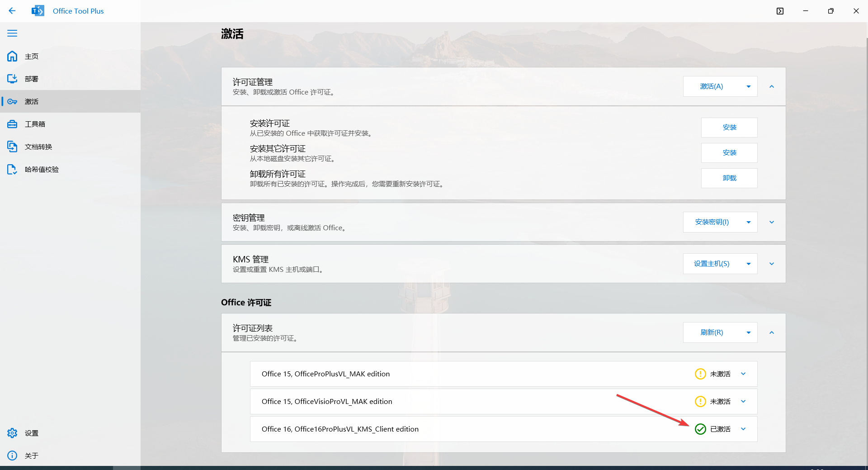
Task: Click the 激活(A) button
Action: pos(711,86)
